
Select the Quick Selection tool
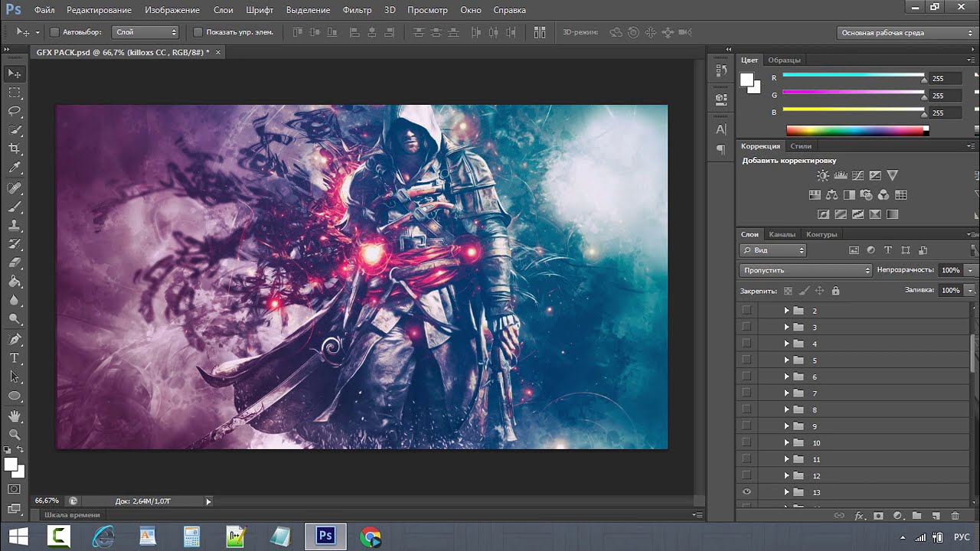(15, 130)
